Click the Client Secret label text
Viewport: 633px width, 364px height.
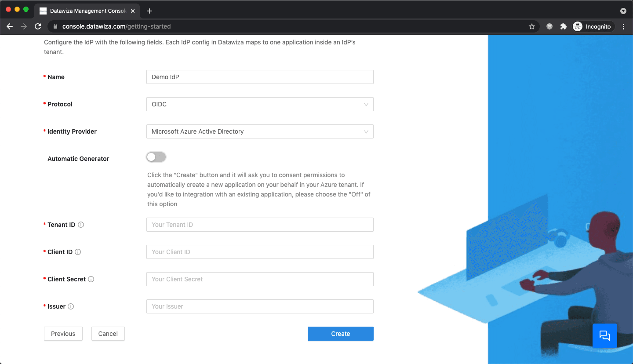pyautogui.click(x=66, y=279)
